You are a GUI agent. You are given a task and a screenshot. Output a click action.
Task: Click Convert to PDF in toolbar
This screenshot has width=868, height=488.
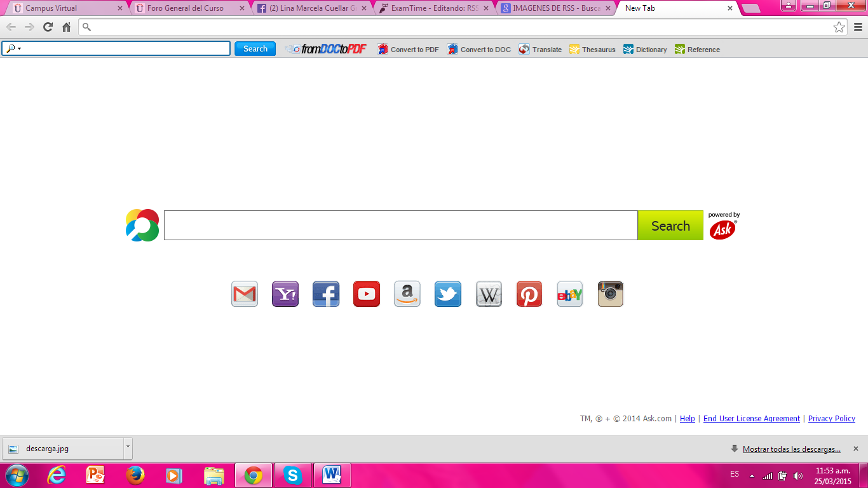click(x=408, y=50)
